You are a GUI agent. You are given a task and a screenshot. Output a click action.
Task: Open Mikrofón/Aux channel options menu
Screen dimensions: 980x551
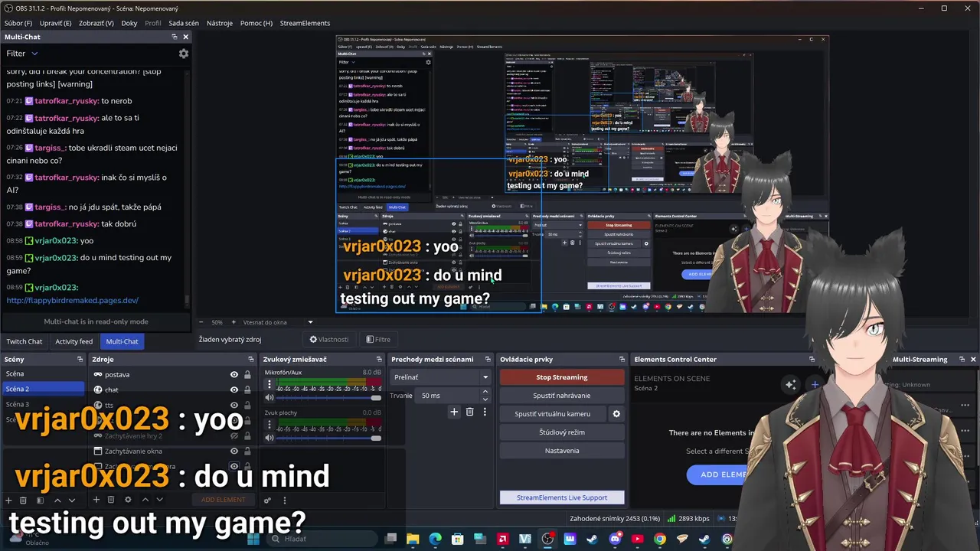point(269,384)
